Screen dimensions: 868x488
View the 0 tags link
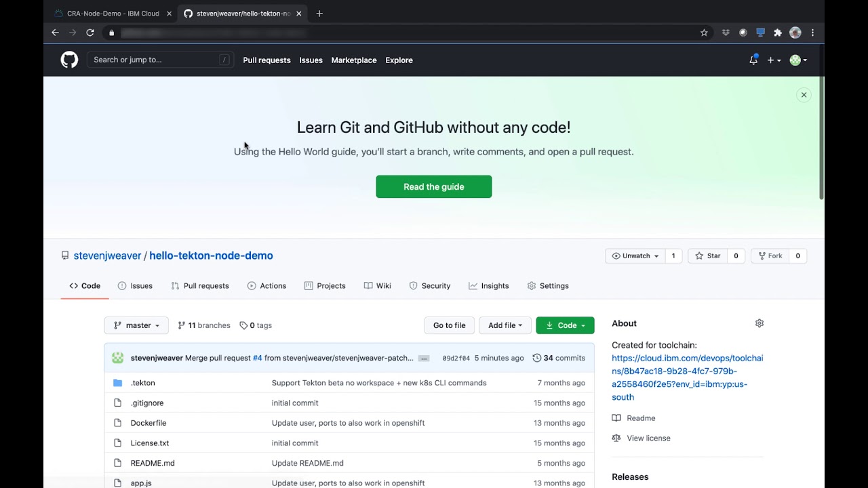[x=256, y=325]
